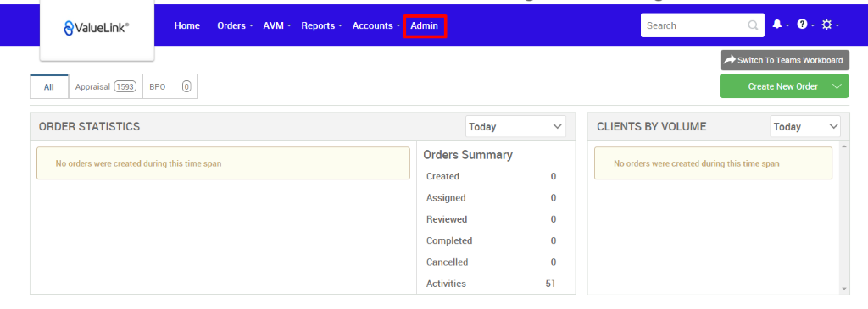Switch to the BPO tab

pos(170,87)
